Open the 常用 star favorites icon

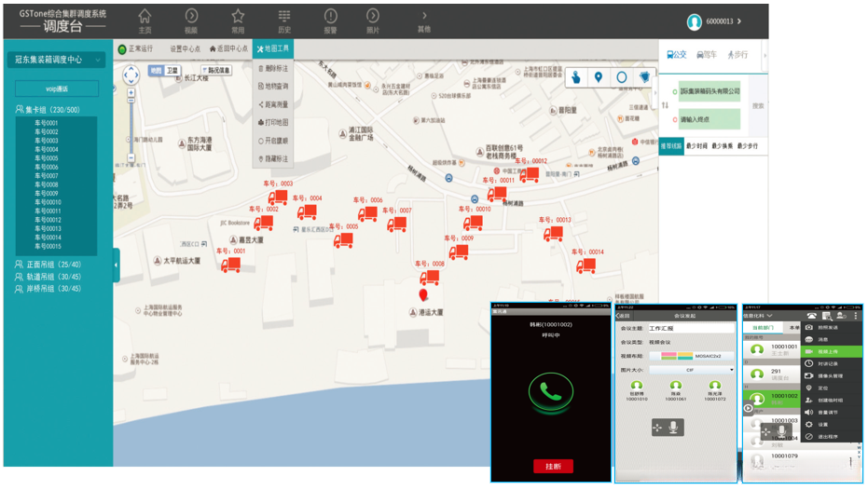(238, 21)
